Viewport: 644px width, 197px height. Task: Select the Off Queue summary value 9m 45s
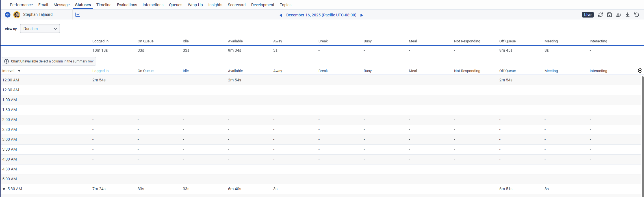click(506, 50)
